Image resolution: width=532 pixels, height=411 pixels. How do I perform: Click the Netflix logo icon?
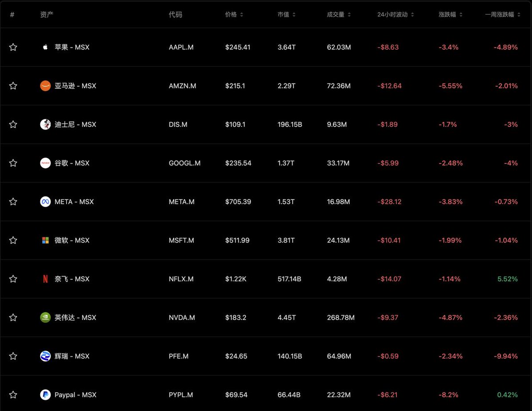point(45,279)
